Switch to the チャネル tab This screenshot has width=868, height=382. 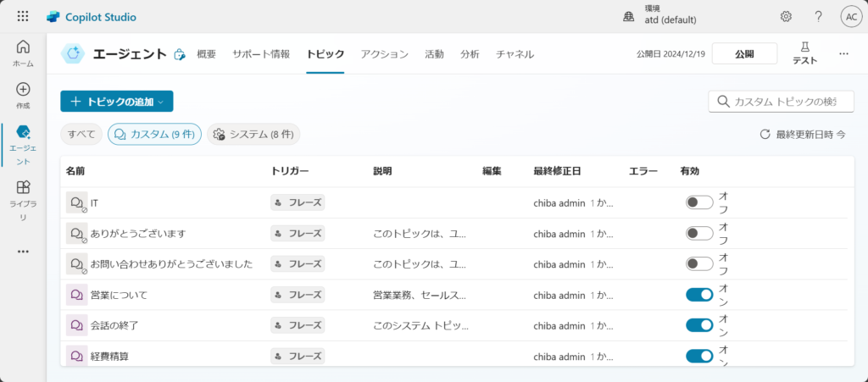tap(515, 54)
